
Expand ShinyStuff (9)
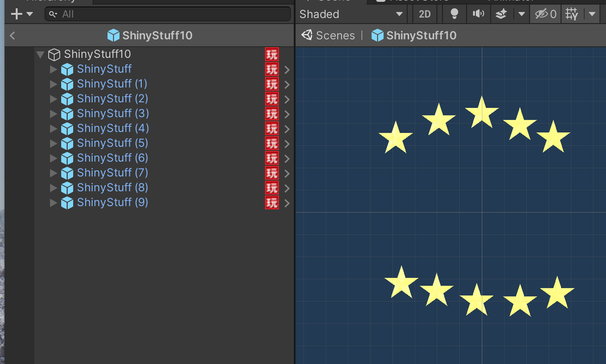pos(53,203)
